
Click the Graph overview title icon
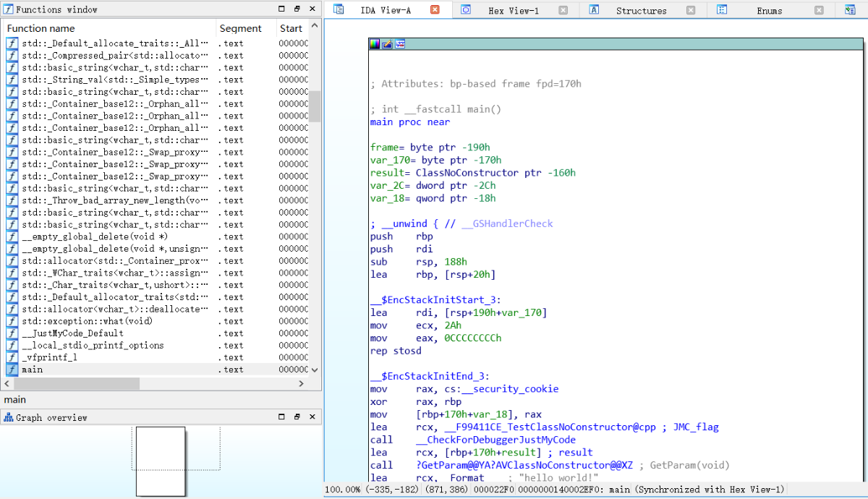[x=9, y=417]
